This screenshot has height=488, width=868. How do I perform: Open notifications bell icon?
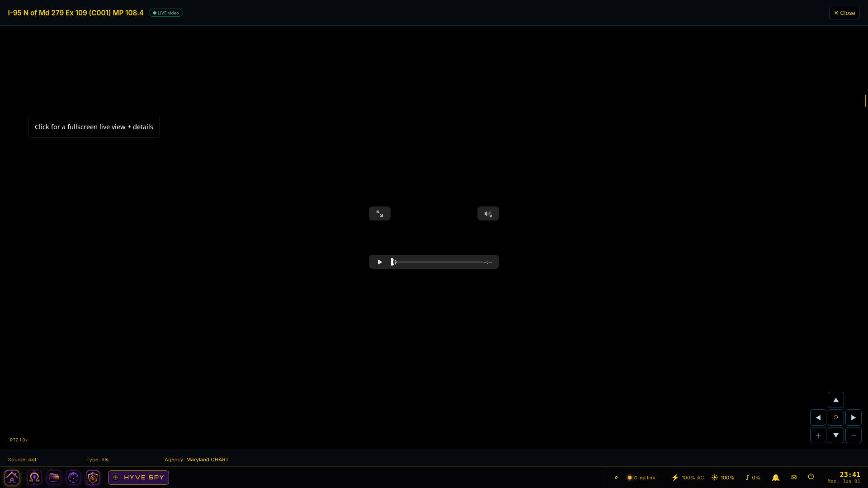click(x=776, y=478)
